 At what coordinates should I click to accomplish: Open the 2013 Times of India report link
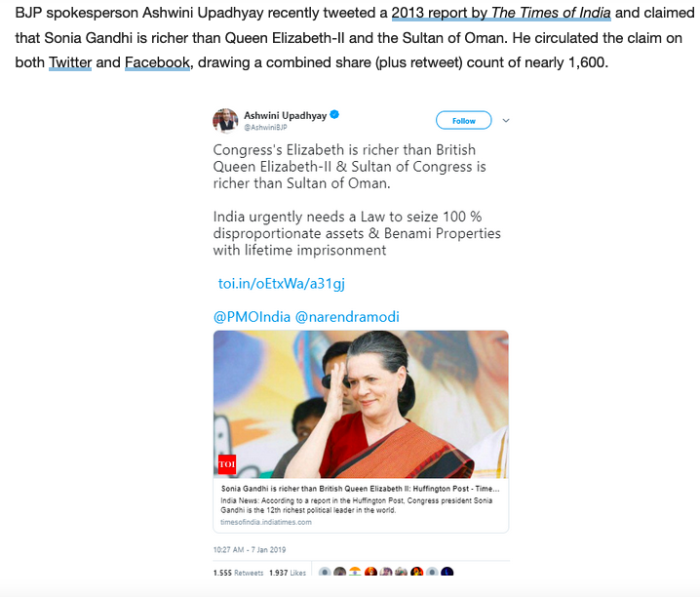tap(501, 13)
